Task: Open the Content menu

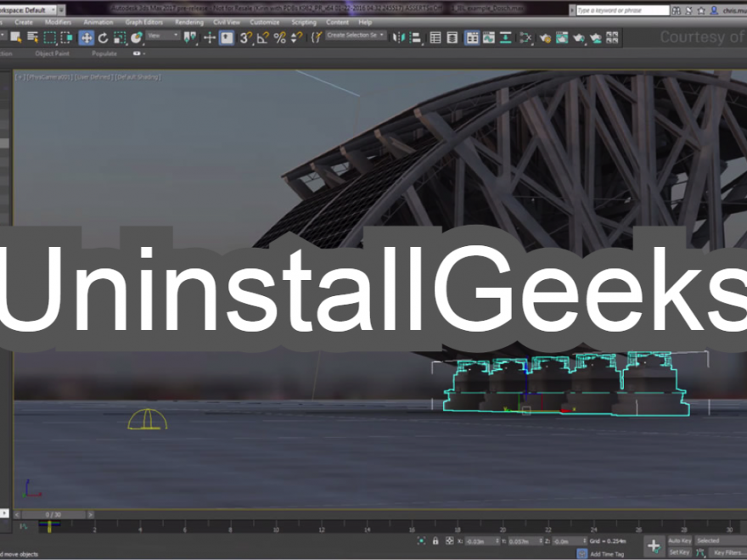Action: coord(337,22)
